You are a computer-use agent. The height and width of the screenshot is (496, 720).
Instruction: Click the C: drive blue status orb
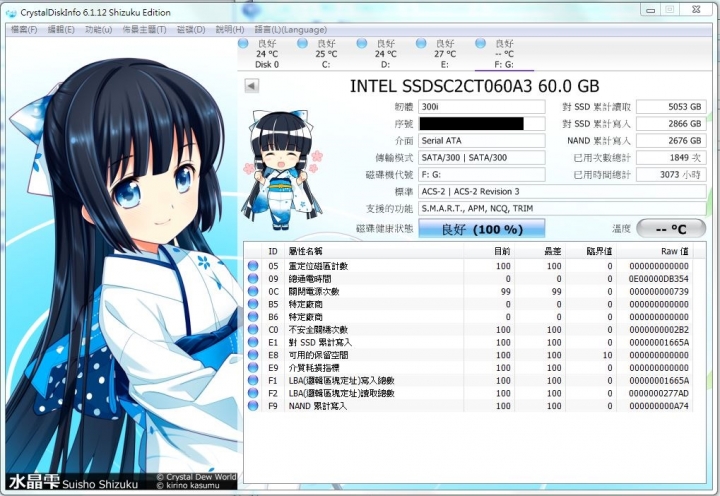[302, 44]
